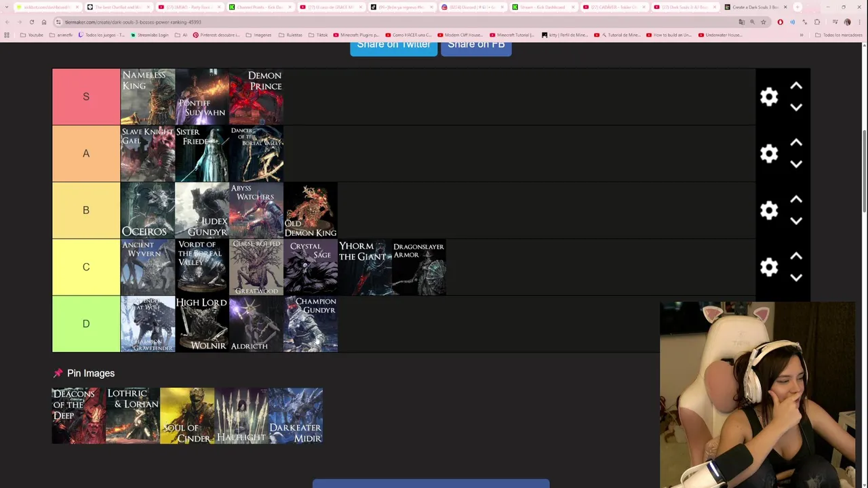
Task: Move S tier row down arrow
Action: [x=796, y=107]
